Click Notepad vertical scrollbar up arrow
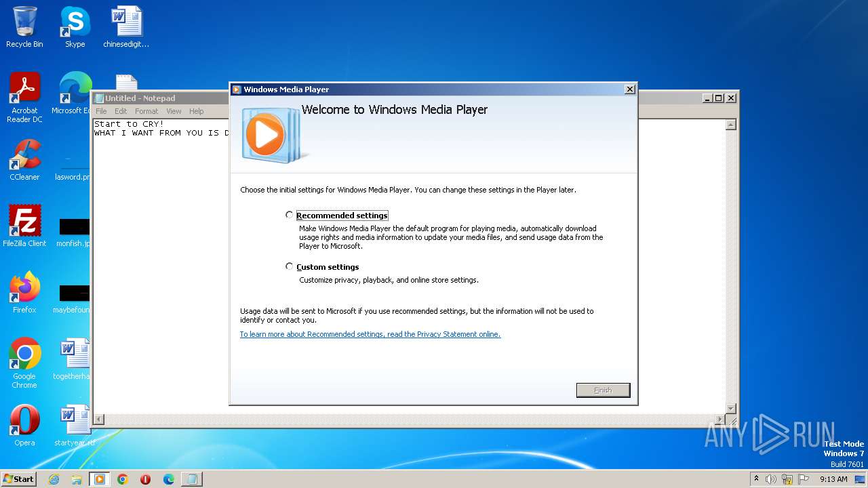The width and height of the screenshot is (868, 488). click(730, 125)
